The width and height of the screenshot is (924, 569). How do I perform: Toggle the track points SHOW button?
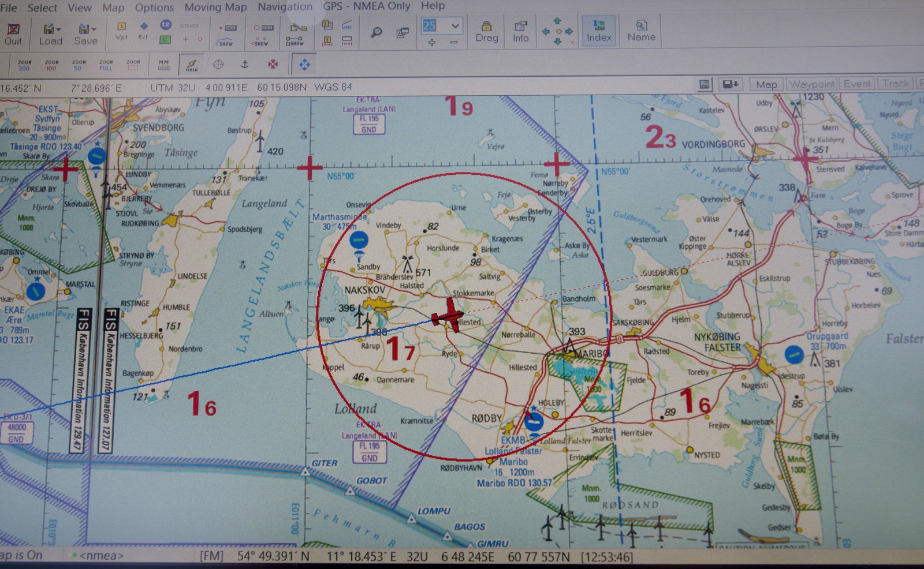[x=260, y=42]
